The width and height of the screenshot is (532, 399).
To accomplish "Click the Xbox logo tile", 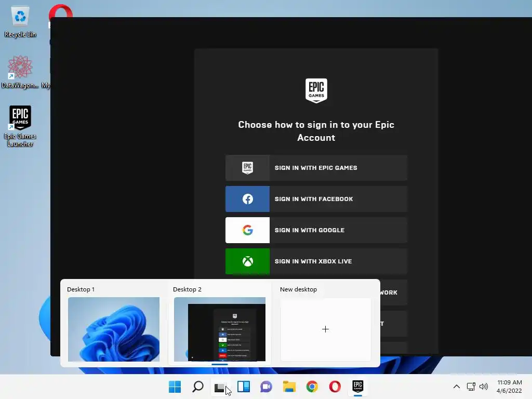I will (x=248, y=261).
